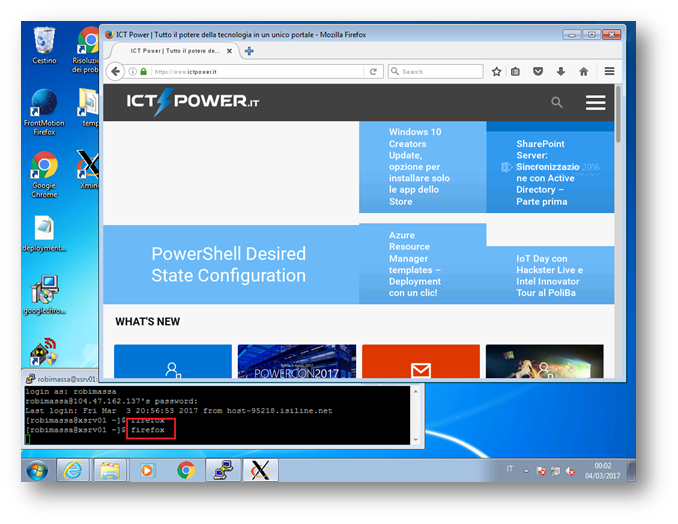Open the blue user thumbnail card
This screenshot has width=678, height=524.
[173, 361]
